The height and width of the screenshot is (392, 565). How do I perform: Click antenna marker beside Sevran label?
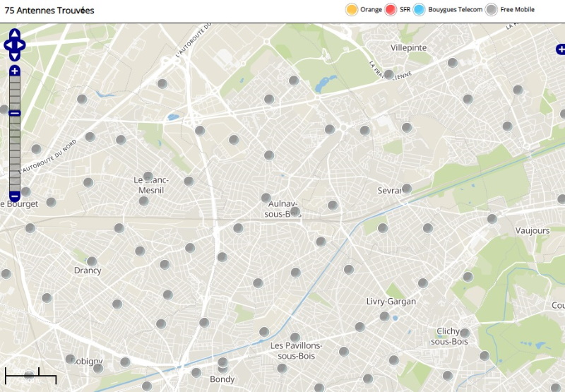(x=407, y=189)
